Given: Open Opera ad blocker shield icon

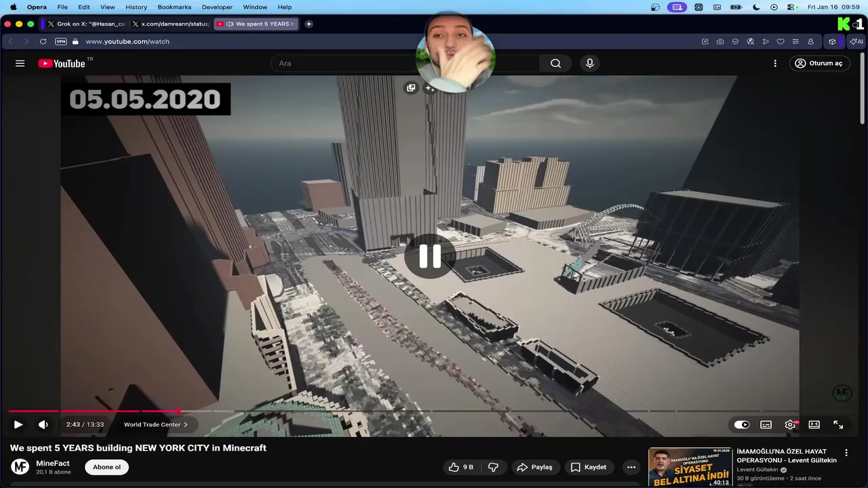Looking at the screenshot, I should (735, 41).
